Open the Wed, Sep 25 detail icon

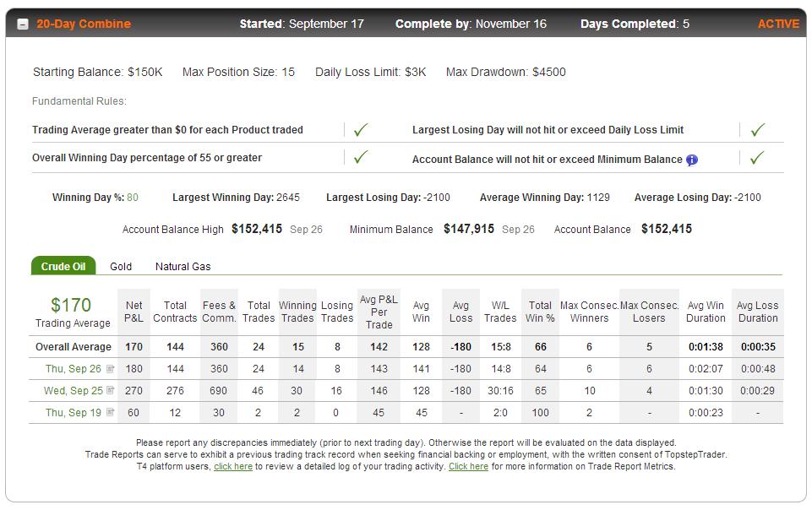[x=110, y=390]
